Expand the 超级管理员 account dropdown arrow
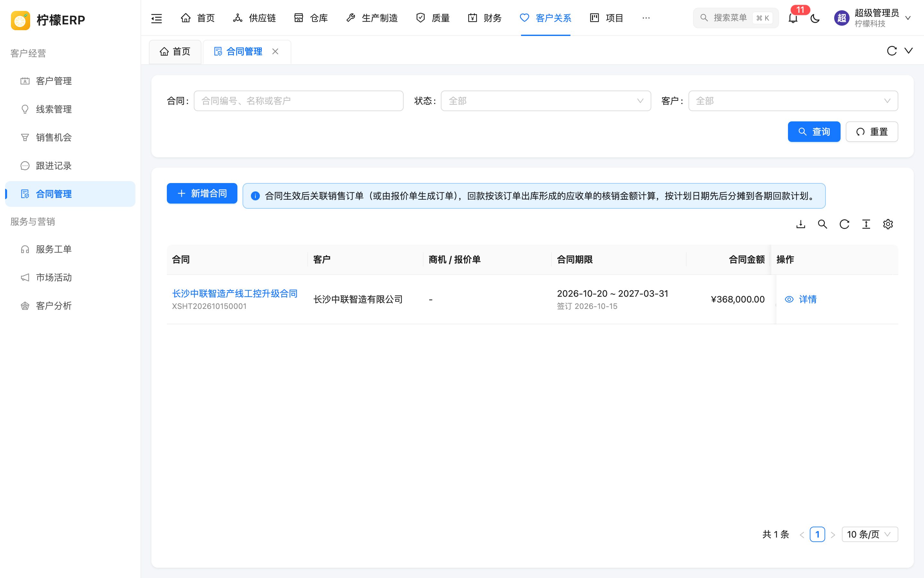Screen dimensions: 924x578 coord(908,18)
